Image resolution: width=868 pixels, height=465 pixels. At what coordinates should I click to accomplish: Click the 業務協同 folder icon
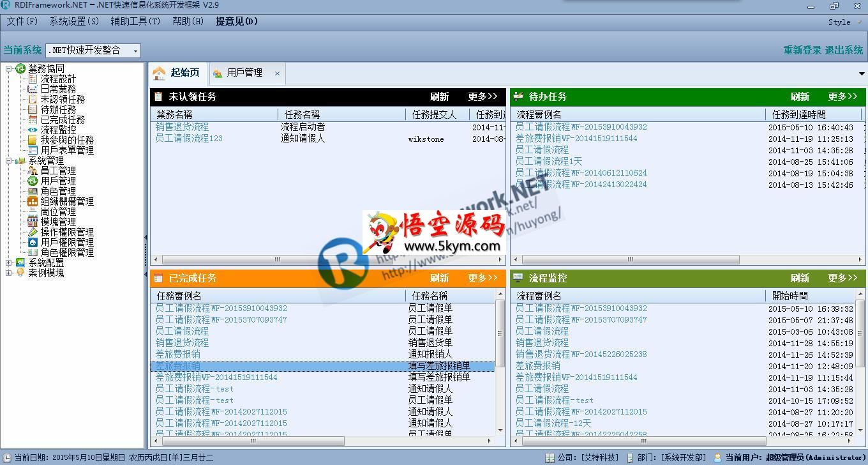click(20, 68)
